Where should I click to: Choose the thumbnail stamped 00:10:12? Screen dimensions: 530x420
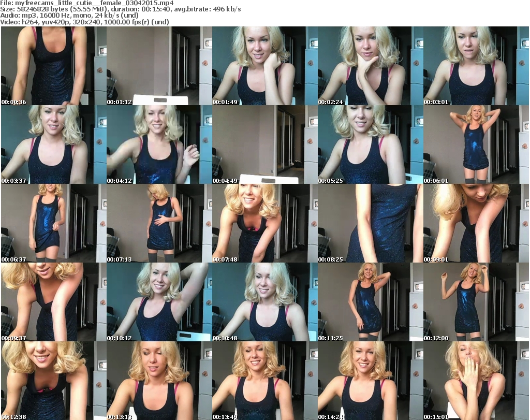tap(159, 302)
